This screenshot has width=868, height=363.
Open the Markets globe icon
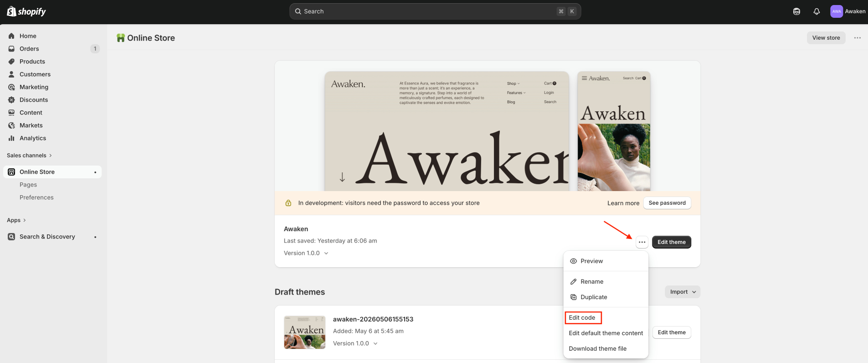click(x=11, y=125)
